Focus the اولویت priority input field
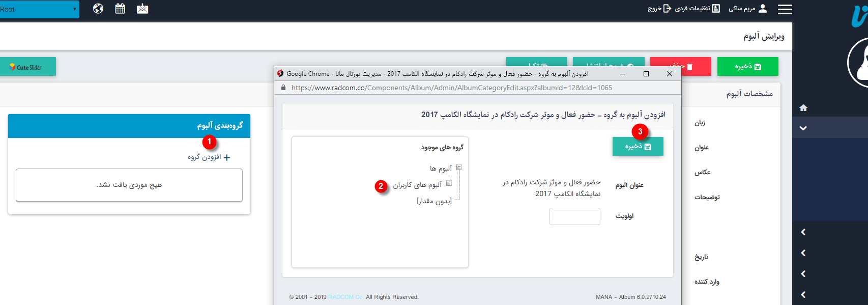Screen dimensions: 868x305 pos(574,216)
